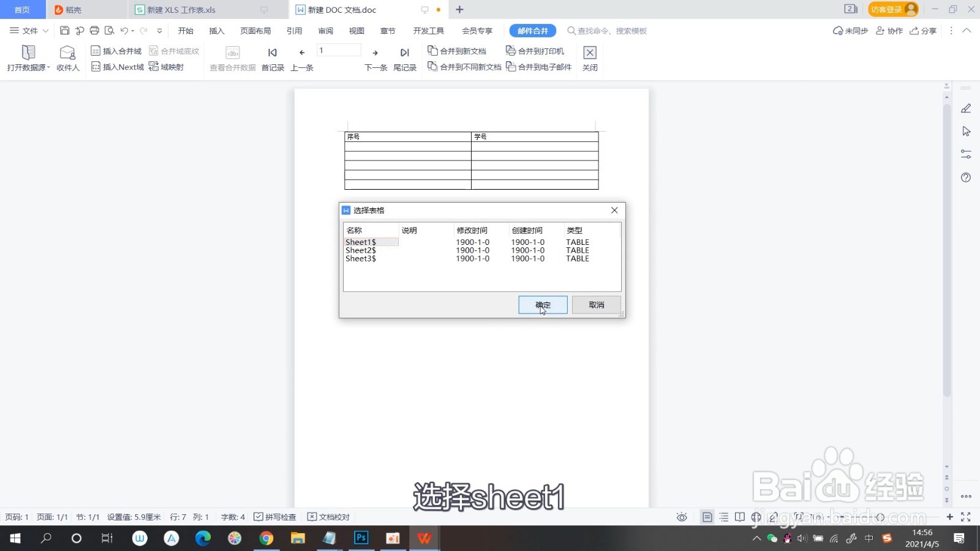The width and height of the screenshot is (980, 551).
Task: Collapse the ribbon with the chevron
Action: point(967,31)
